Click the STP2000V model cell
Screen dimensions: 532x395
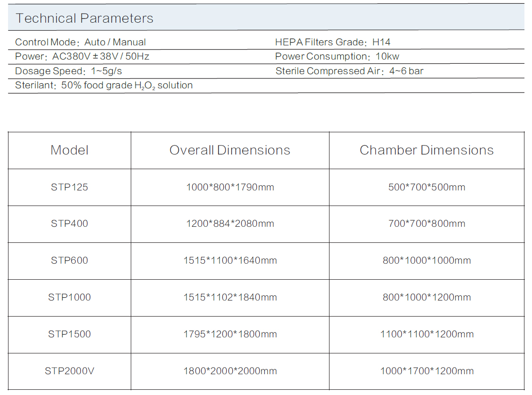(x=69, y=371)
